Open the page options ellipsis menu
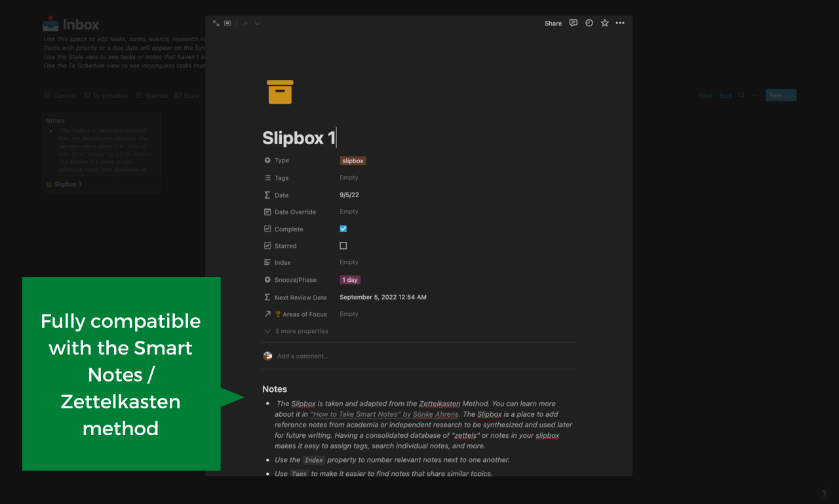This screenshot has height=504, width=839. (620, 23)
